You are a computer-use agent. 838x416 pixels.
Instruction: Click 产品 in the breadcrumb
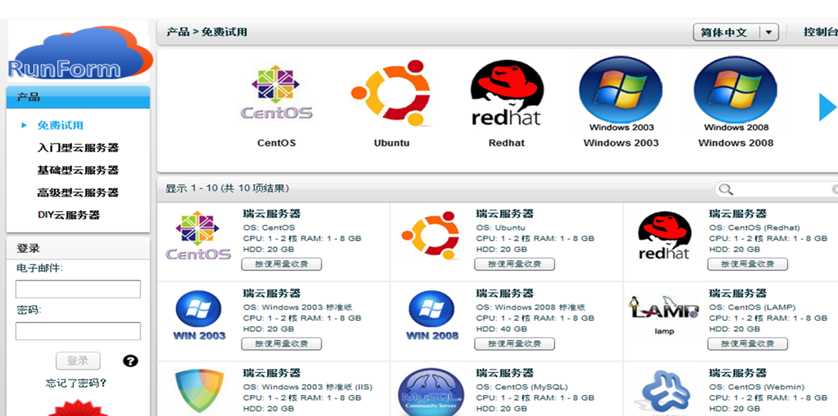tap(178, 32)
